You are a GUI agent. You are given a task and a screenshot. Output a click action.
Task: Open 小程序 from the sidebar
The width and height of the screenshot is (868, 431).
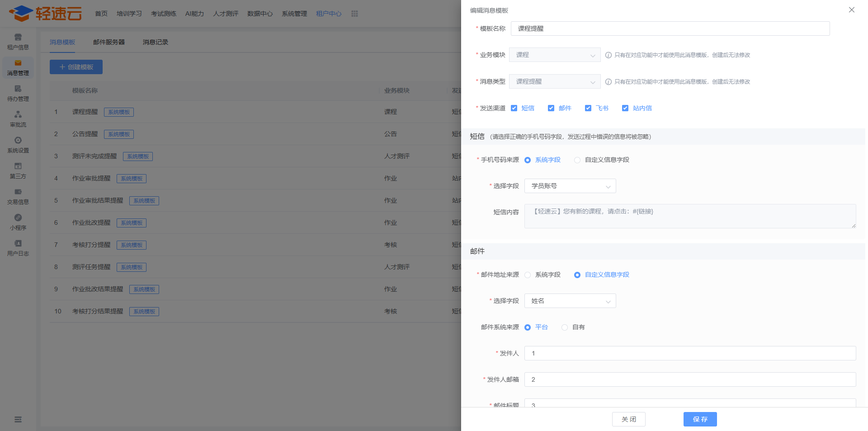18,218
